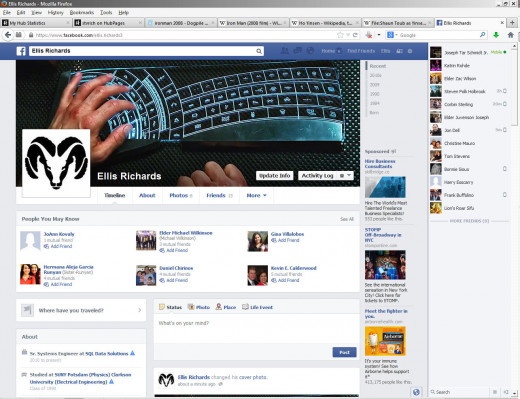
Task: Open the friend requests icon
Action: (x=285, y=51)
